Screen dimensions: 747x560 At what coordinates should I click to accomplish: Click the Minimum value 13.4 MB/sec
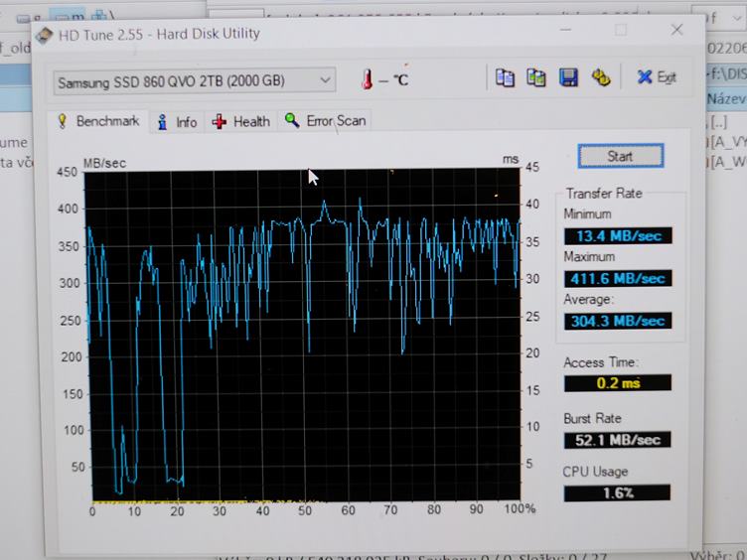(x=618, y=235)
